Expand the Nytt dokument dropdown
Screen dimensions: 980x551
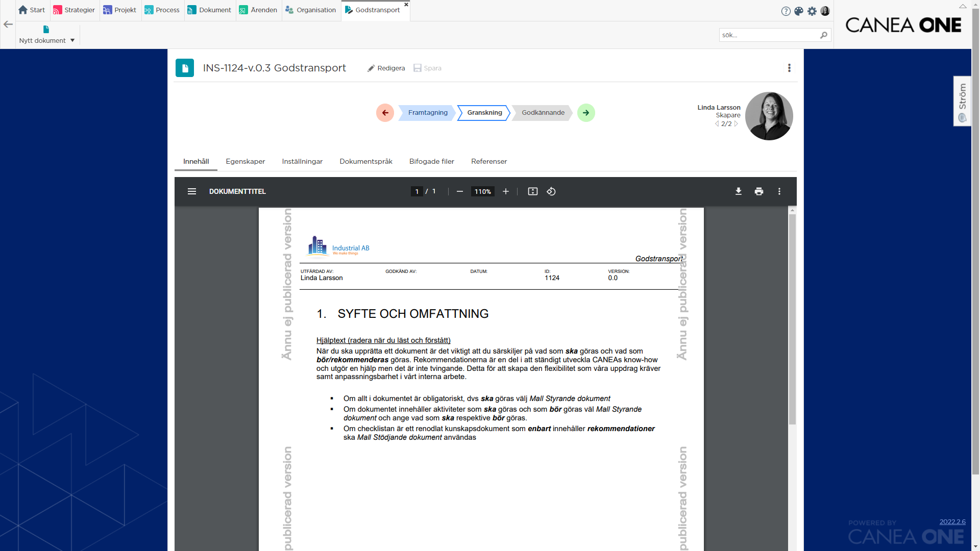(72, 41)
